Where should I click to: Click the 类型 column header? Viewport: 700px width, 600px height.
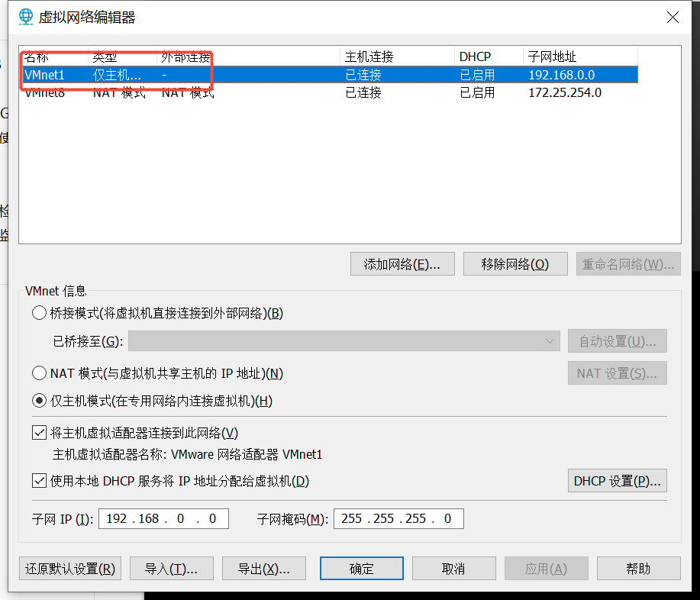[122, 56]
